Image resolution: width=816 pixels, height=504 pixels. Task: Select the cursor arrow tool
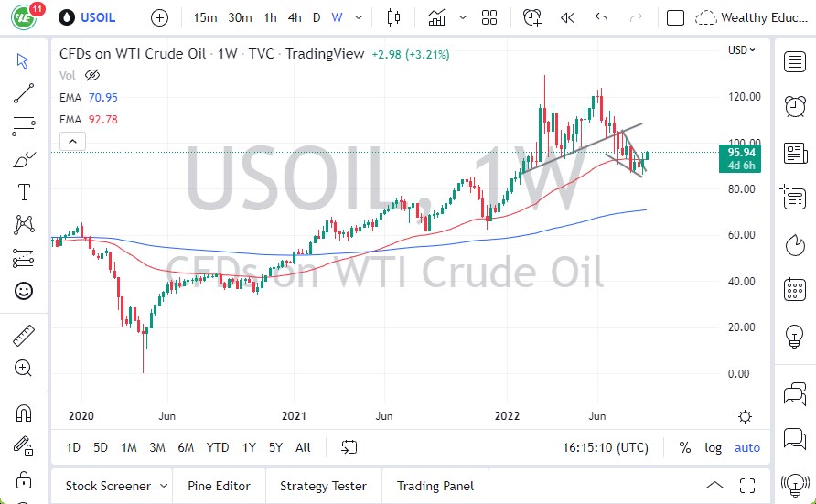tap(22, 61)
